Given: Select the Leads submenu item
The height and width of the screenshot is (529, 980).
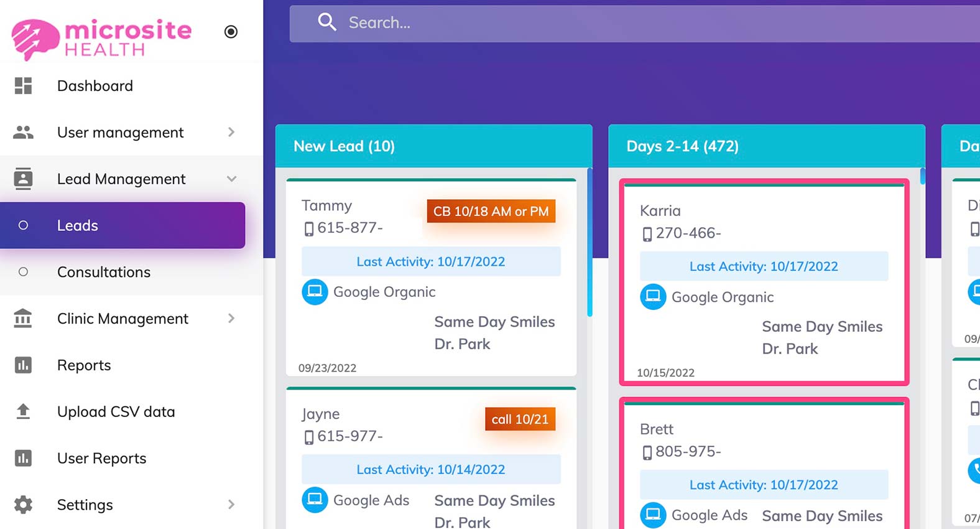Looking at the screenshot, I should tap(122, 225).
